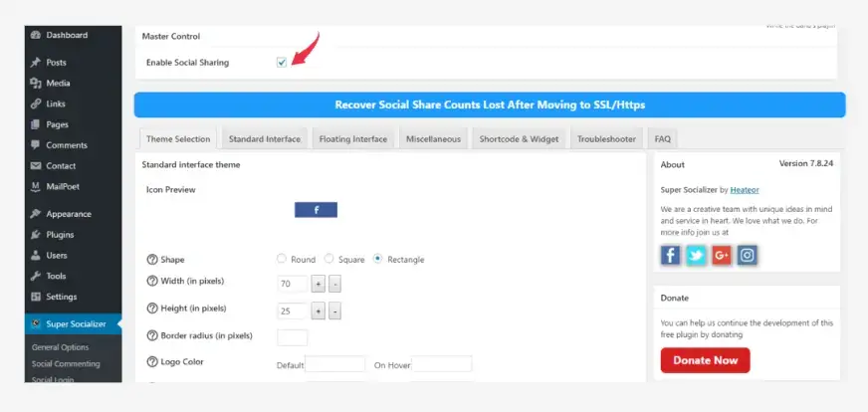This screenshot has height=412, width=868.
Task: Increase width with the plus button
Action: point(318,284)
